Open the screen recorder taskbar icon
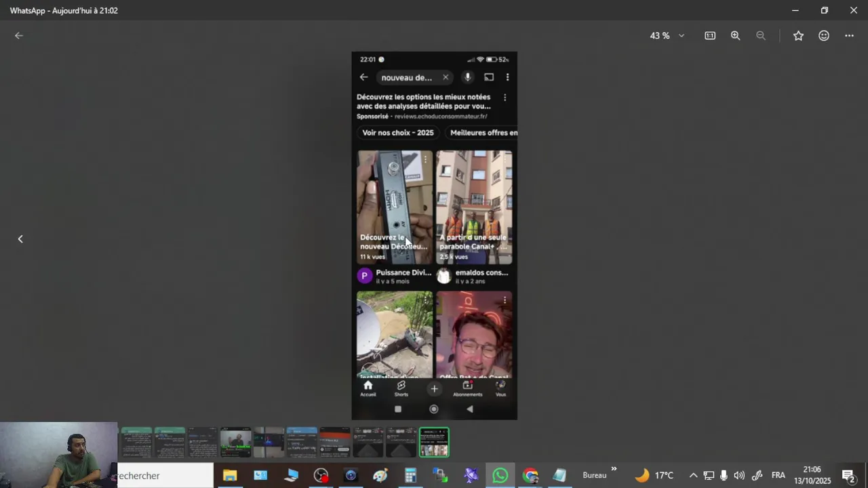Image resolution: width=868 pixels, height=488 pixels. (321, 476)
